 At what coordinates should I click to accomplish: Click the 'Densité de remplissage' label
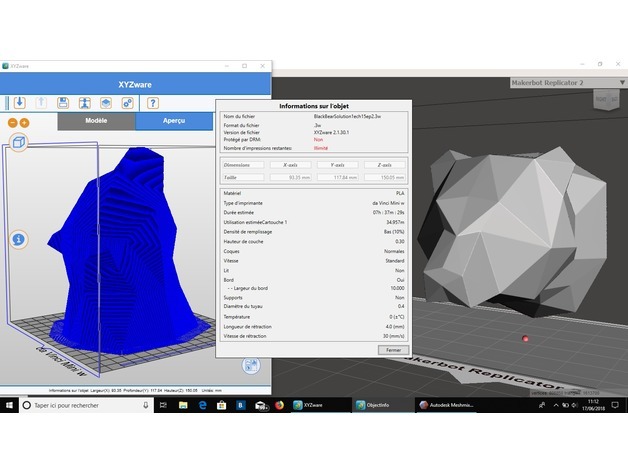pyautogui.click(x=248, y=232)
